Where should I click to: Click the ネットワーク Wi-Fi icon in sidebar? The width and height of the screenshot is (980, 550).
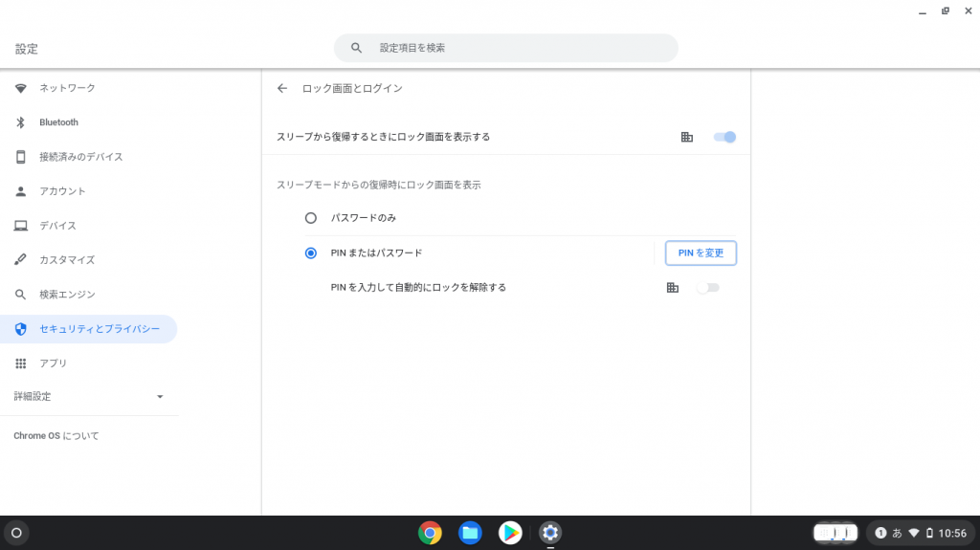pyautogui.click(x=21, y=88)
